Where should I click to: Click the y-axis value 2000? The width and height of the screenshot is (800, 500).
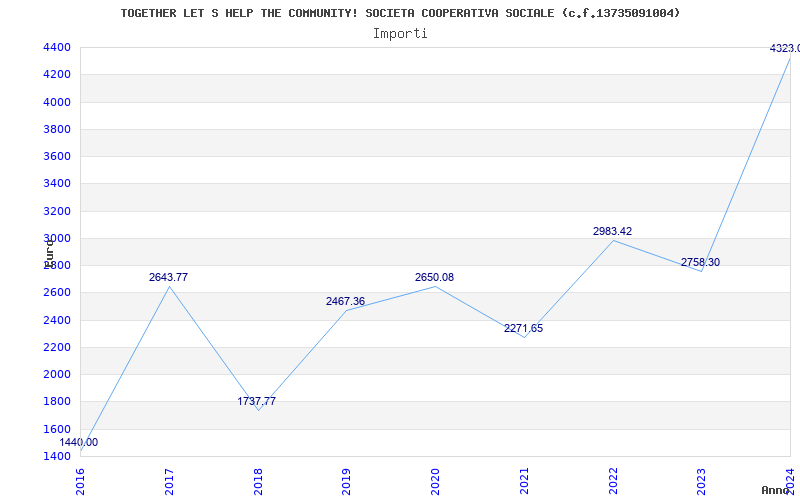[57, 374]
